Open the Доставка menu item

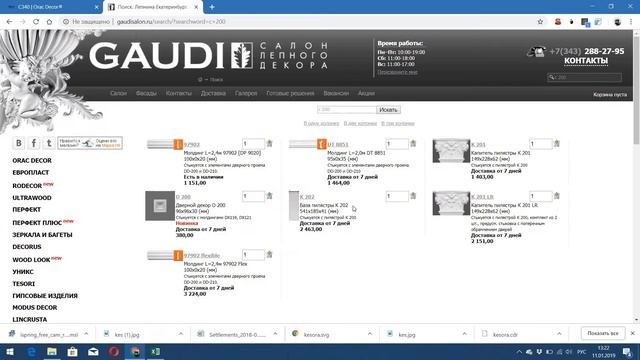[213, 93]
